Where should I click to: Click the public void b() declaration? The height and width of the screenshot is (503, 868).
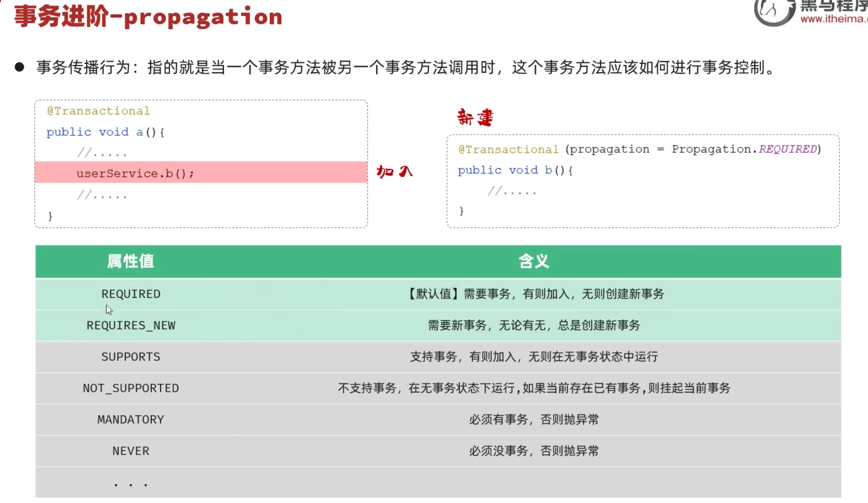(515, 170)
